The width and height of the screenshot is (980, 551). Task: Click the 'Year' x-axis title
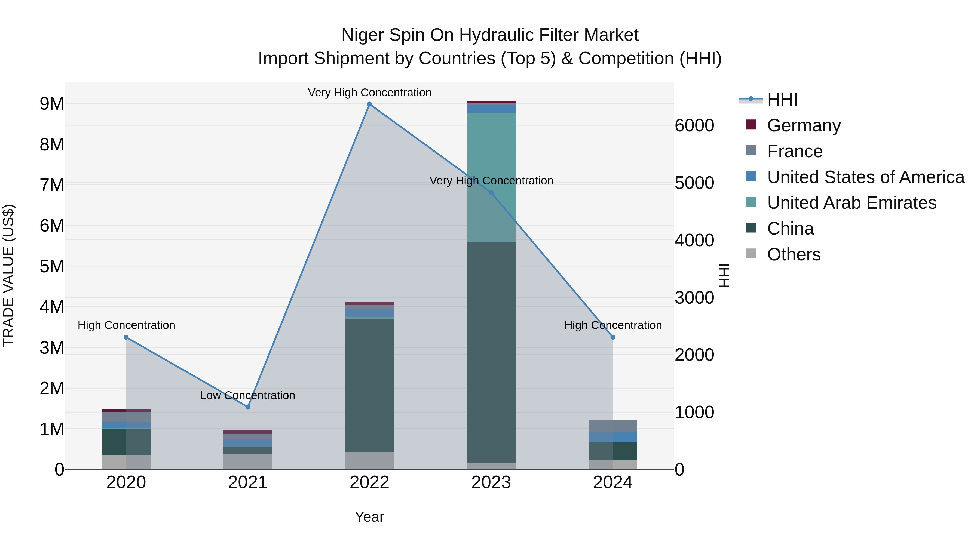point(369,517)
